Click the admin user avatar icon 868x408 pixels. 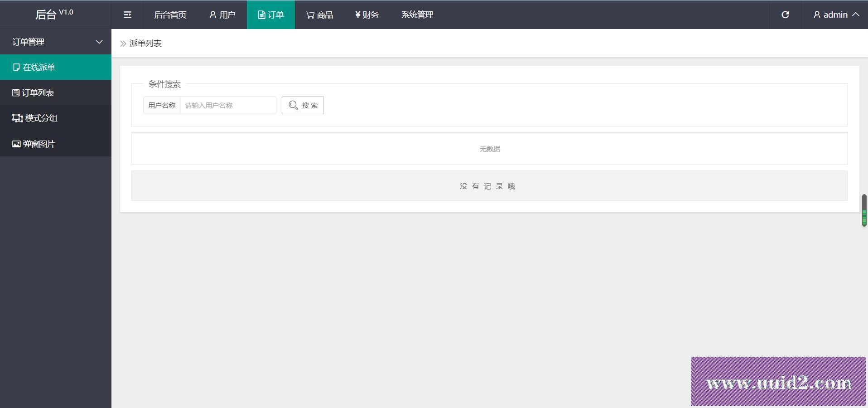tap(817, 15)
